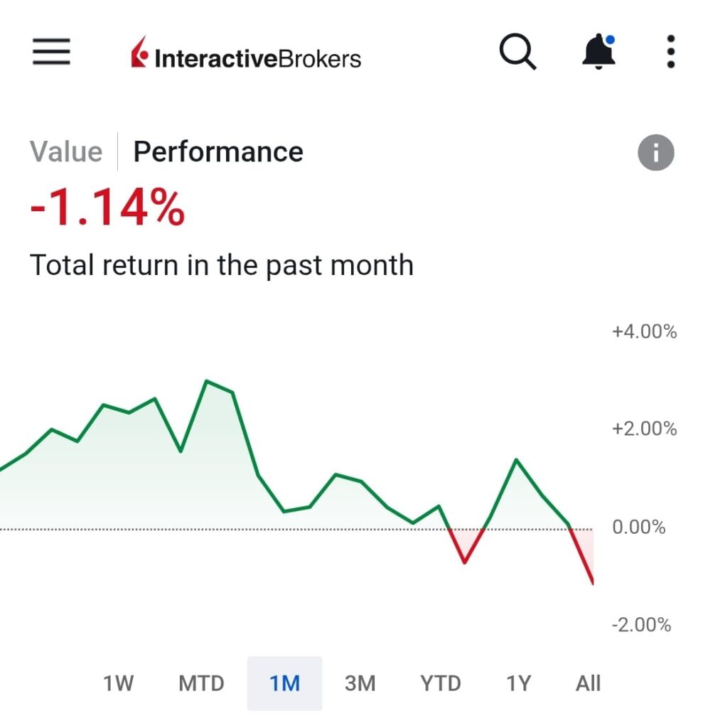The width and height of the screenshot is (703, 728).
Task: Select the 1W time range
Action: point(118,684)
